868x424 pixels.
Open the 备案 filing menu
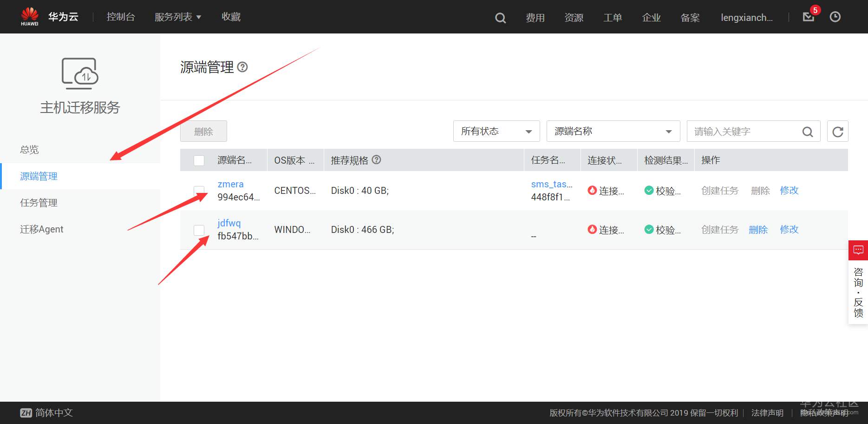[x=690, y=18]
